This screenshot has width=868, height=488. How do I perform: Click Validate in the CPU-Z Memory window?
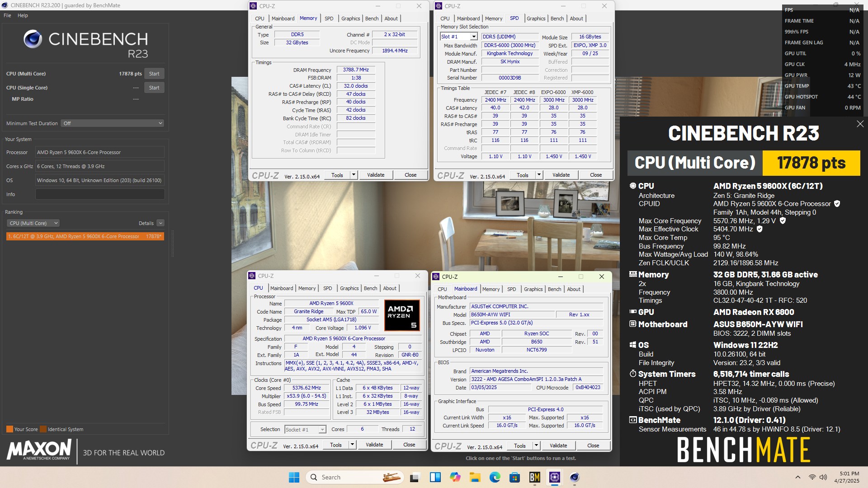click(x=376, y=175)
